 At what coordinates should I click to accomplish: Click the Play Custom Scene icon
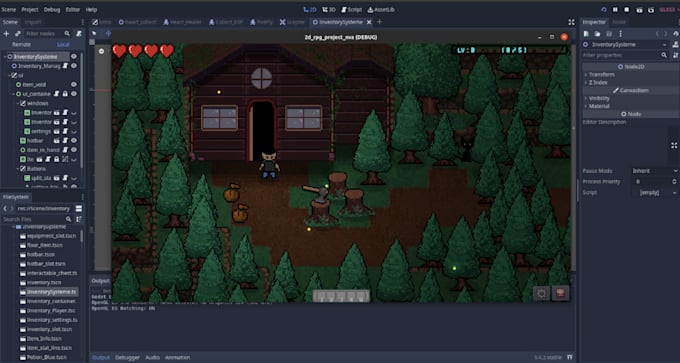651,10
